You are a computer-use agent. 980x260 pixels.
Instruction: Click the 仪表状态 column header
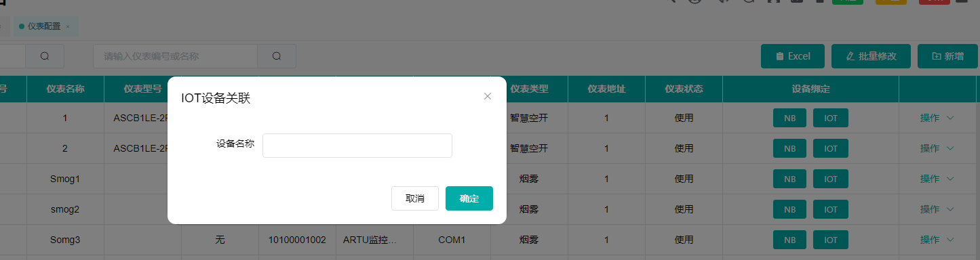point(684,89)
